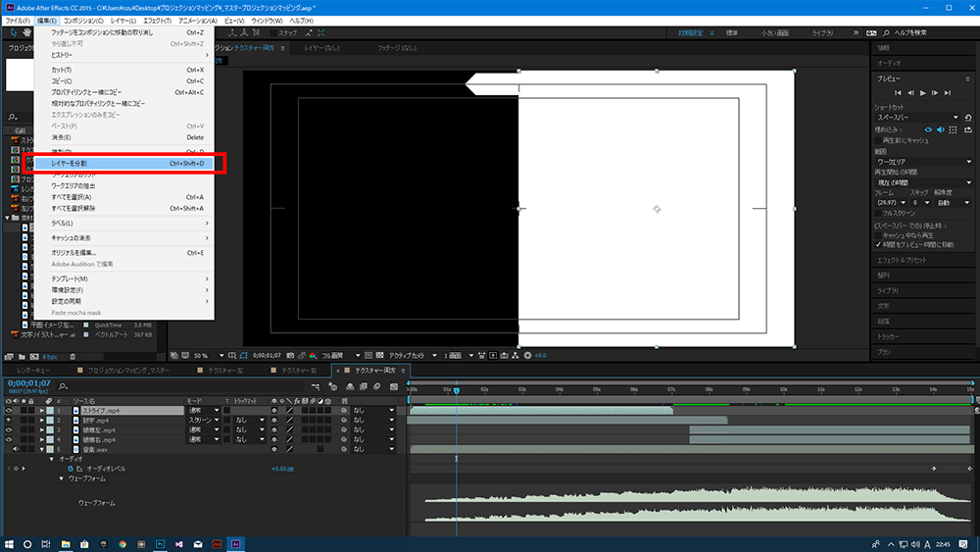Toggle the 再生前にキャッシュ checkbox

[x=879, y=140]
